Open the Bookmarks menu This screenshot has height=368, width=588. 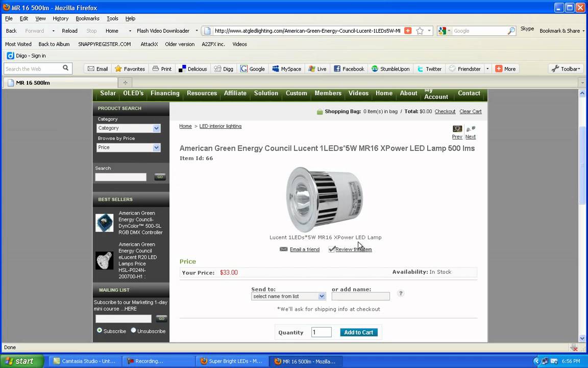pos(87,18)
